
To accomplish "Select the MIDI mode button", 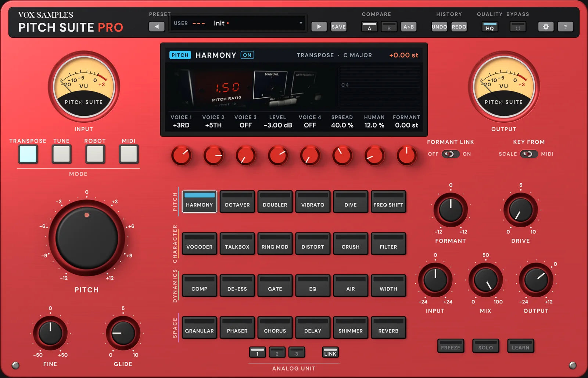I will pyautogui.click(x=129, y=154).
